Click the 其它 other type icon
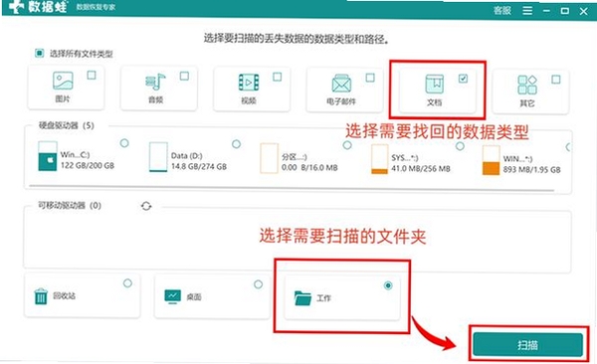 click(527, 85)
